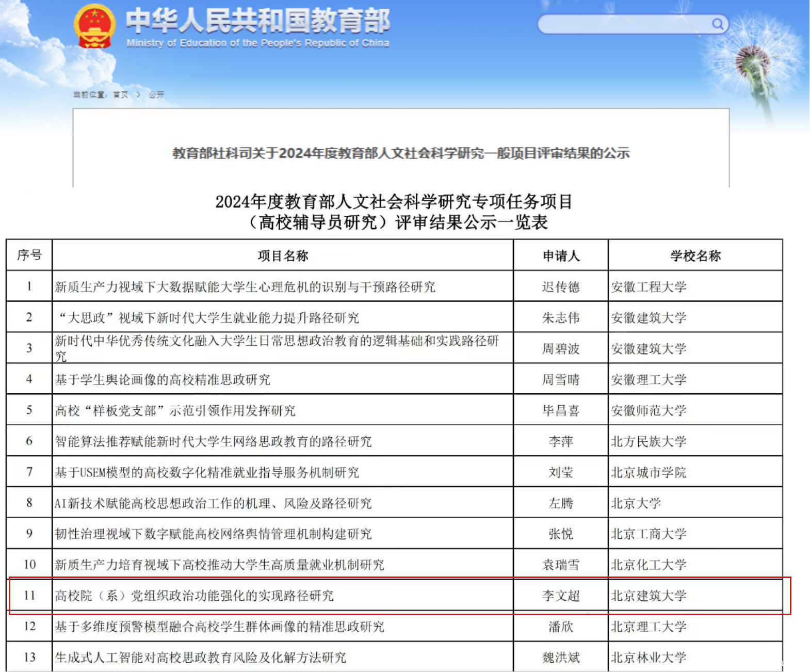Click the 序号 column header

coord(29,255)
